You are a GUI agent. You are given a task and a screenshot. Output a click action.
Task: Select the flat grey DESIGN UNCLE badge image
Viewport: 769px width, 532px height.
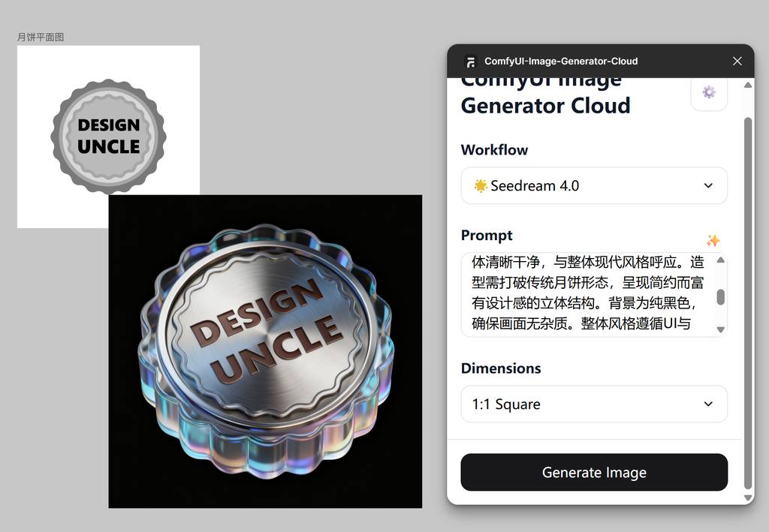coord(108,137)
